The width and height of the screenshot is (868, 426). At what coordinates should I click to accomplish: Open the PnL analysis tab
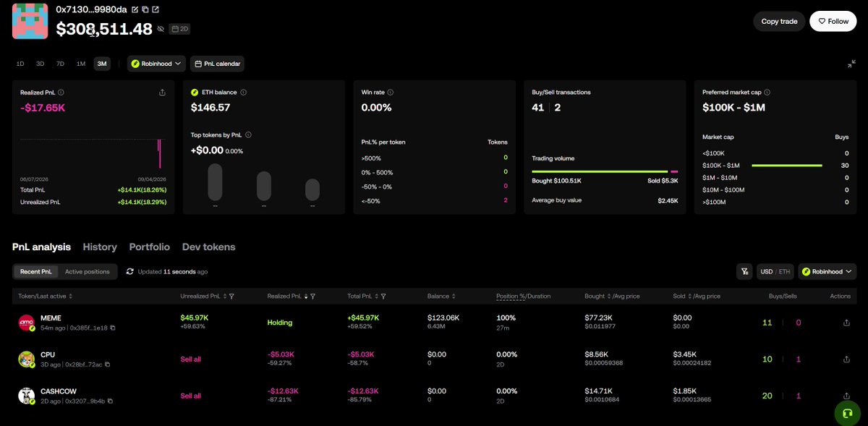coord(42,247)
